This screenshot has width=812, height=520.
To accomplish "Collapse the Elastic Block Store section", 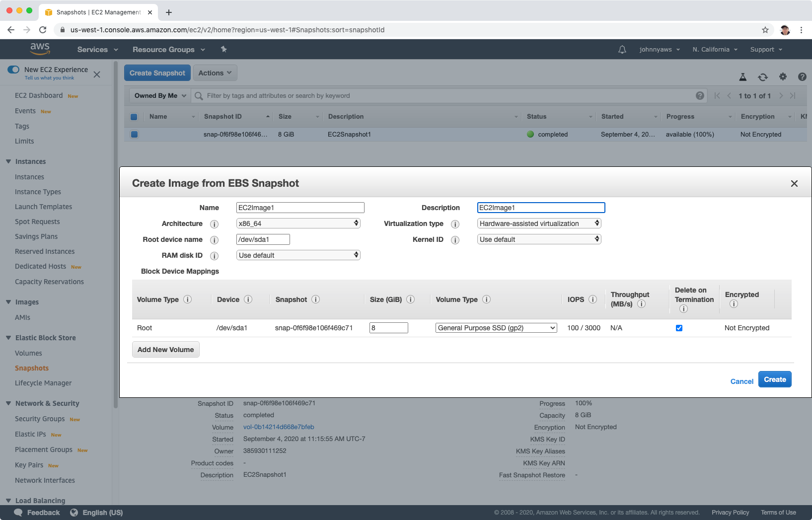I will 8,338.
